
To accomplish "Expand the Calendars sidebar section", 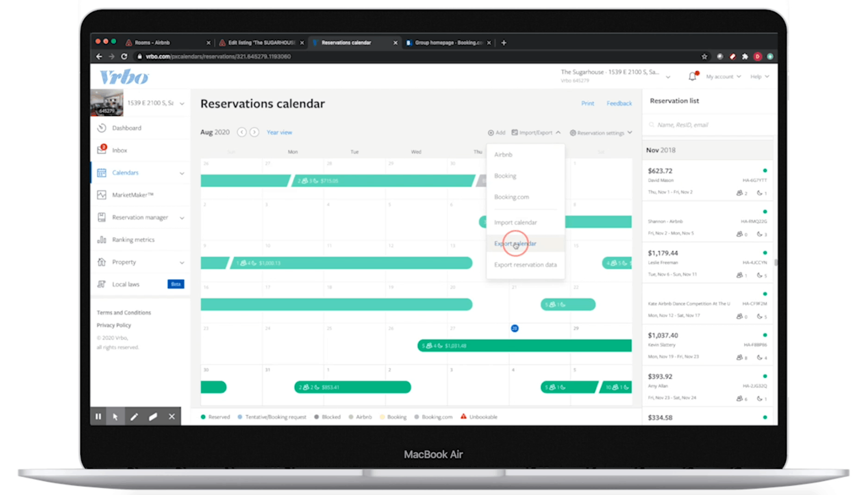I will (182, 173).
